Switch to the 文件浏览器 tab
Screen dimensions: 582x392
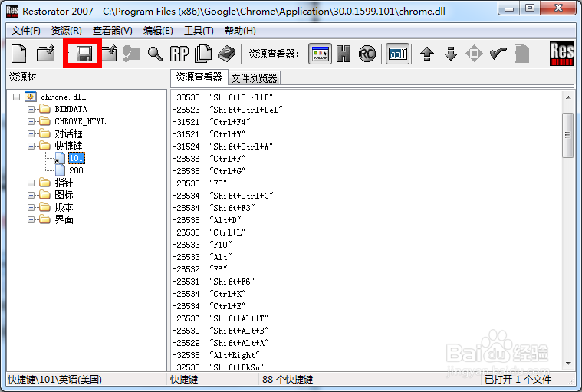[255, 78]
